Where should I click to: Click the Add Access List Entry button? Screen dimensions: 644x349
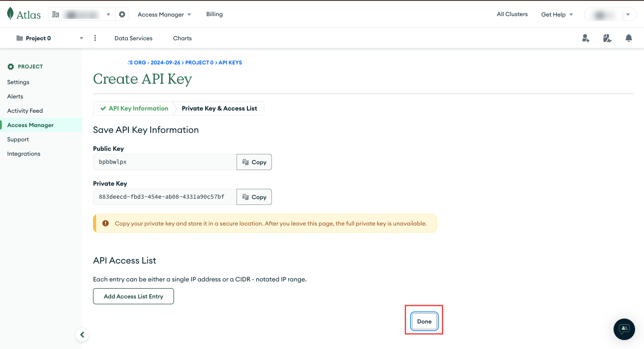coord(133,296)
